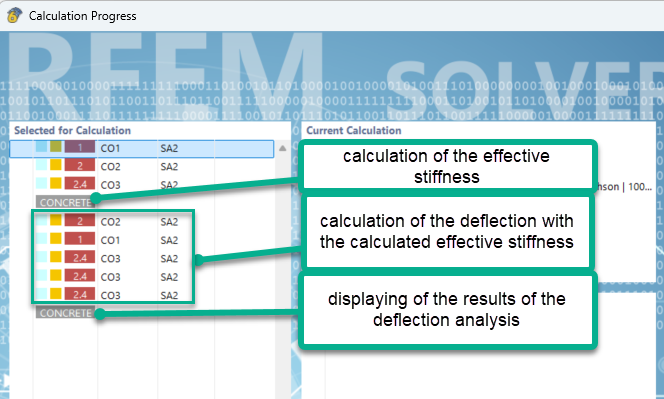Image resolution: width=664 pixels, height=399 pixels.
Task: Click the '2.4' cell directly above the lower CONCRETE label
Action: point(80,294)
